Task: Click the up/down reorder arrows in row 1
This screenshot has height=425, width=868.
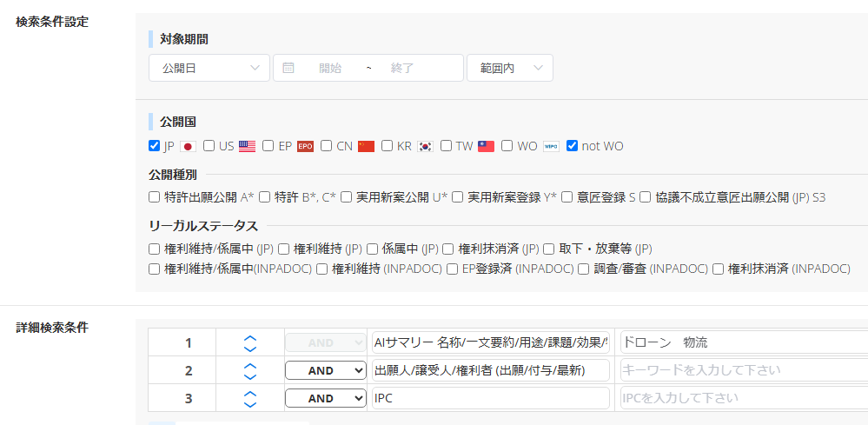Action: (x=250, y=342)
